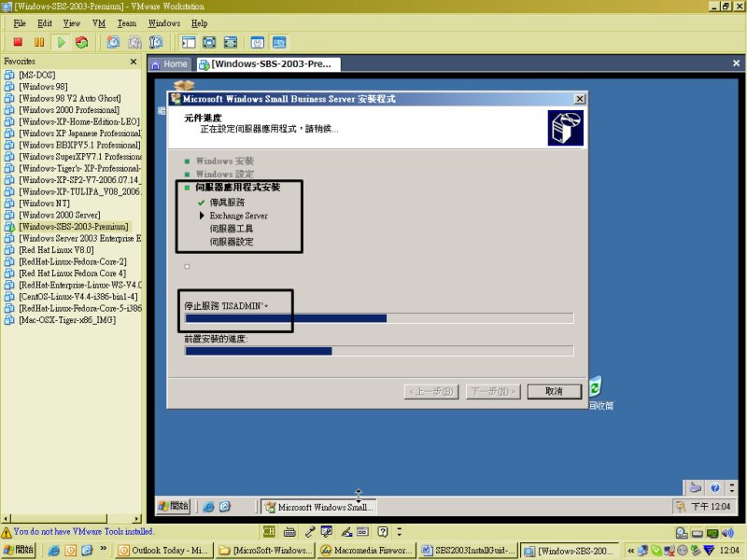Click the hard disk device icon in VMware status bar
This screenshot has width=747, height=560.
pos(682,533)
